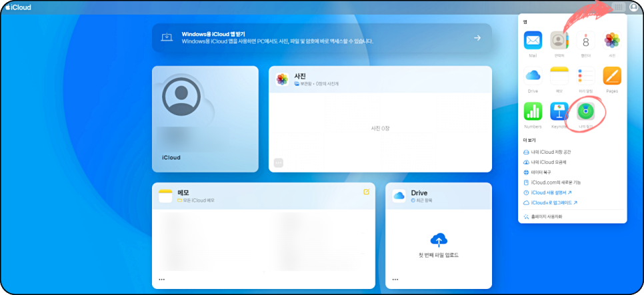
Task: Open the Find My app icon
Action: [x=586, y=111]
